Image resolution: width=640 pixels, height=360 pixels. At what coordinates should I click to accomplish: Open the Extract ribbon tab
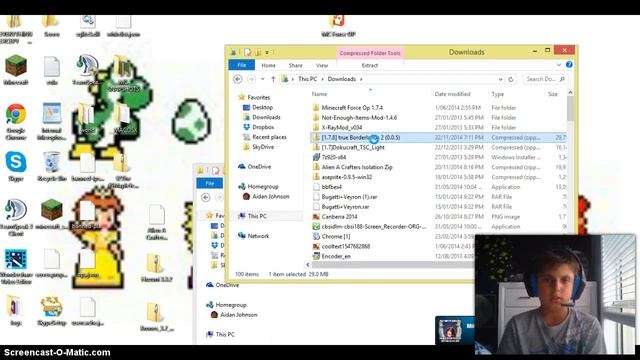click(370, 65)
